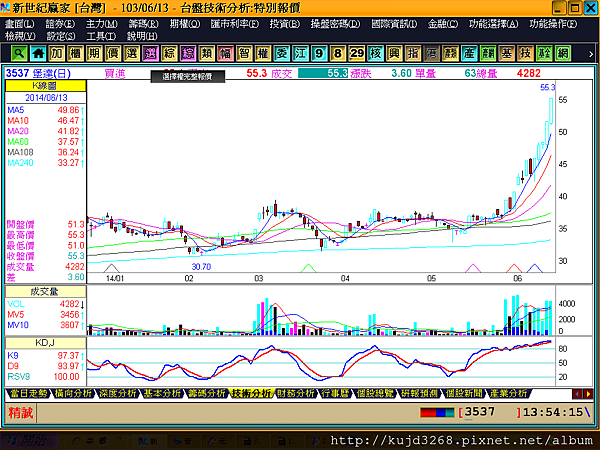Switch to 深度分析 tab

pyautogui.click(x=117, y=393)
